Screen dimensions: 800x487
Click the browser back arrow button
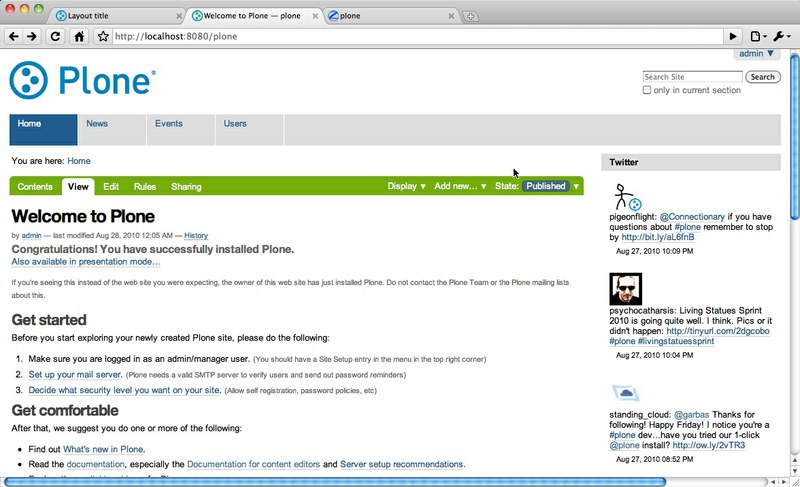[x=14, y=36]
